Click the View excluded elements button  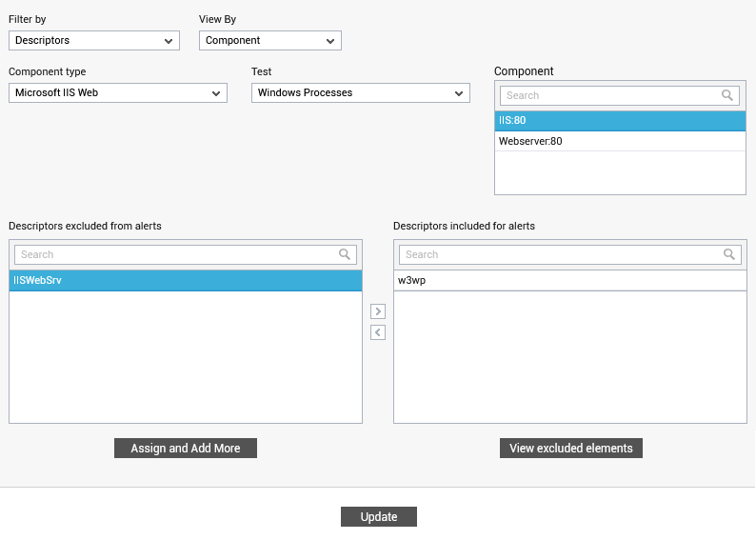coord(571,449)
